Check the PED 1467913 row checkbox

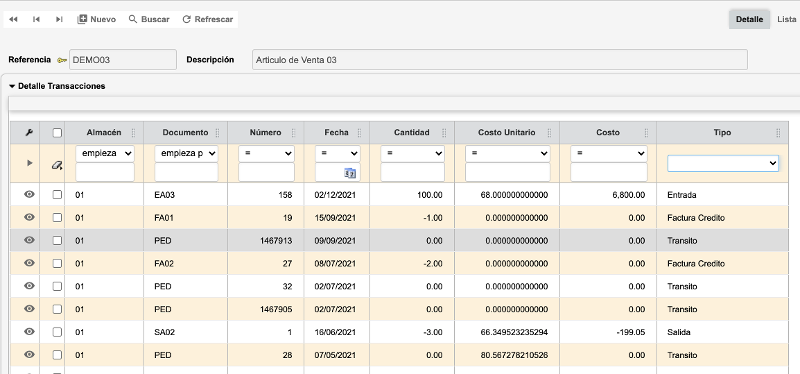pos(57,240)
